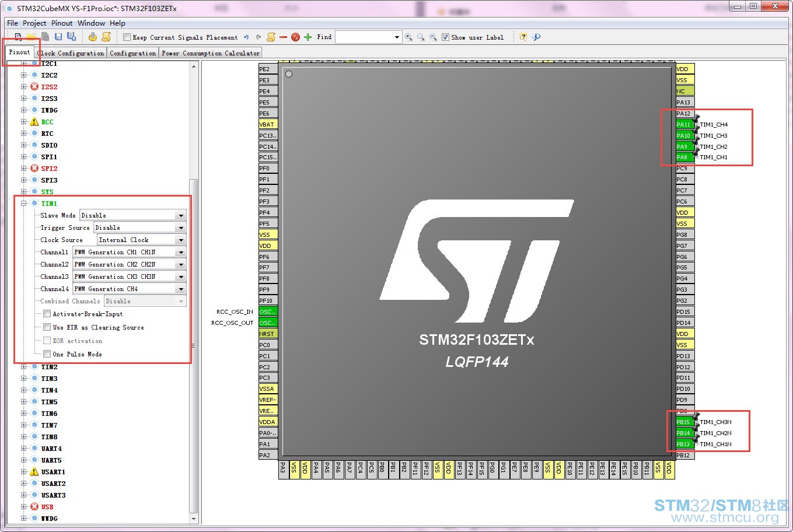Click the blue help icon beside the yellow one
Screen dimensions: 793x532
click(x=536, y=37)
